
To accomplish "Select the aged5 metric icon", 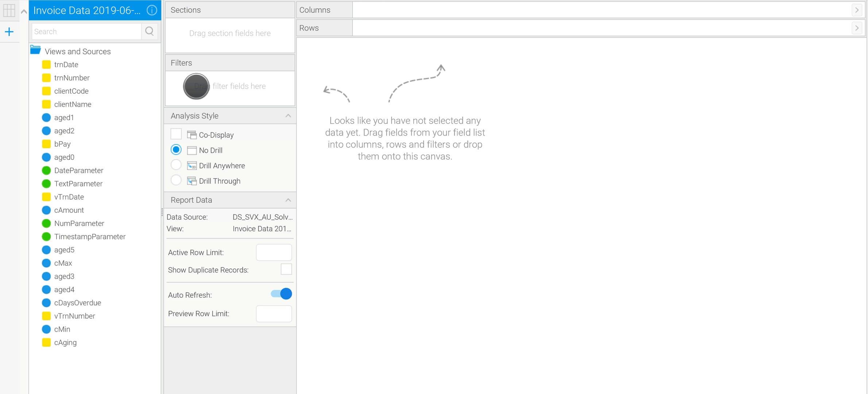I will point(46,250).
